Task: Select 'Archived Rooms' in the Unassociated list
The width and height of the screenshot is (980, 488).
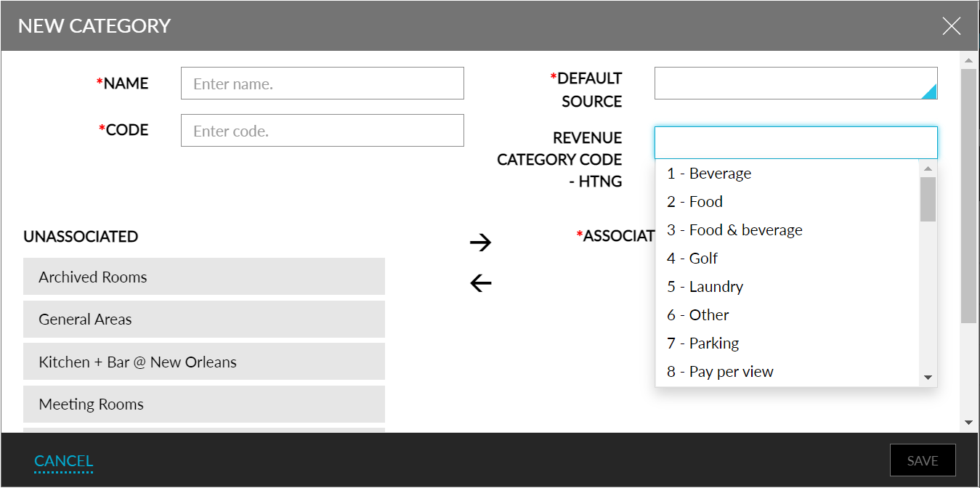Action: click(203, 277)
